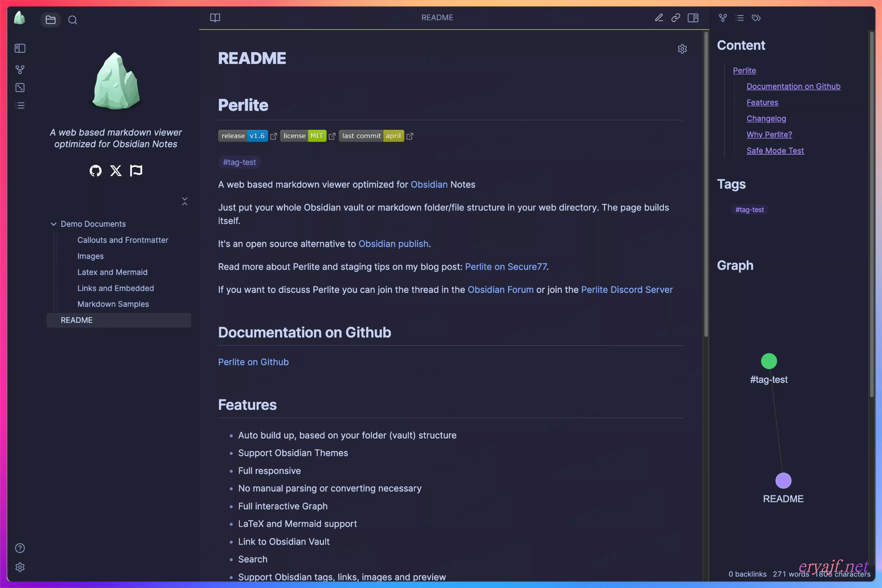Open the help question mark icon
The image size is (882, 588).
coord(20,548)
